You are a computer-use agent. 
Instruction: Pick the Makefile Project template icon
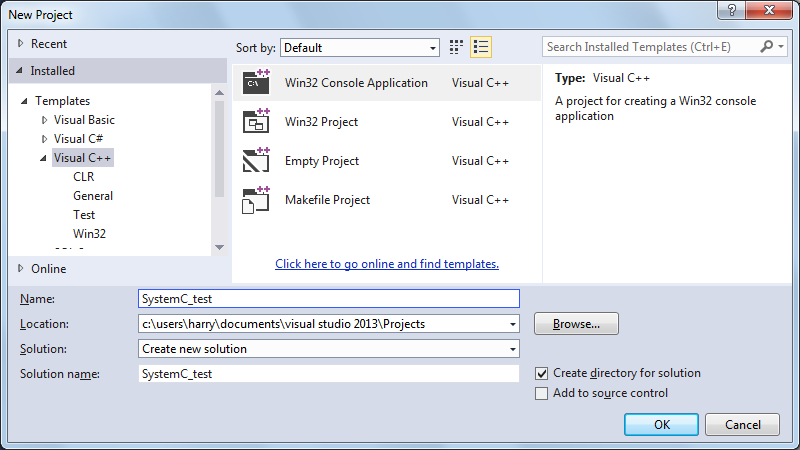click(257, 200)
